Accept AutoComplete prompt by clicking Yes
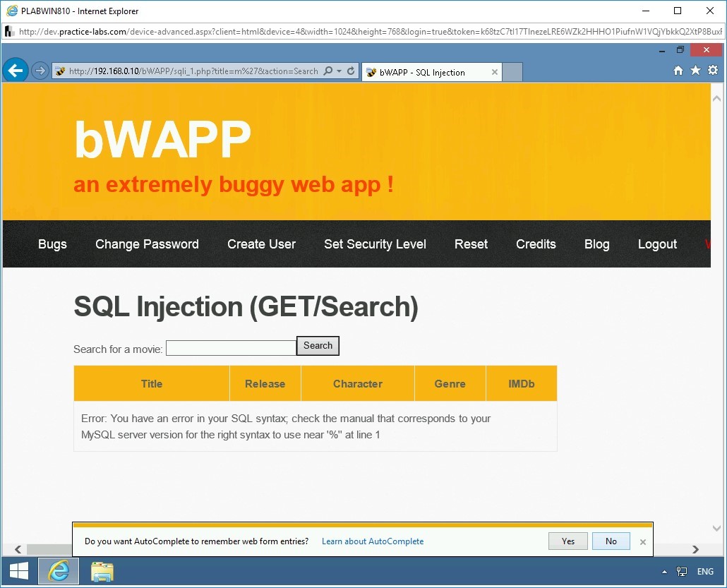The image size is (727, 588). [567, 541]
